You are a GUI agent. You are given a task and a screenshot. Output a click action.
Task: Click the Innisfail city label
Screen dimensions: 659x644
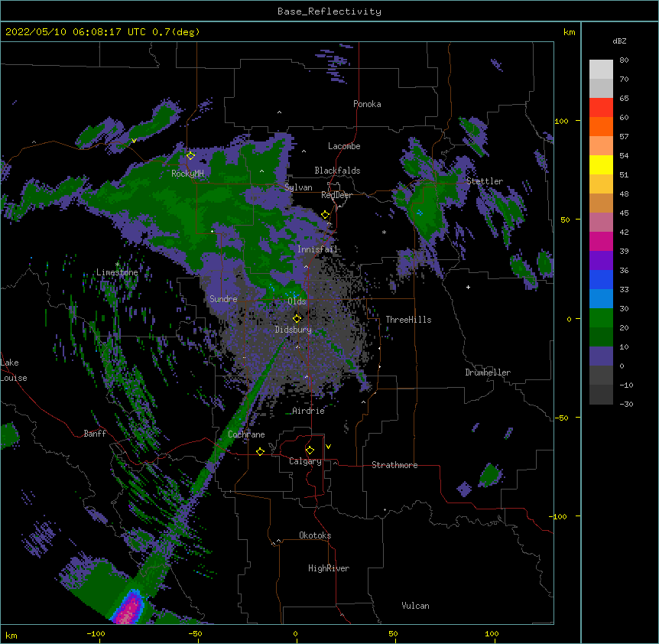click(318, 249)
